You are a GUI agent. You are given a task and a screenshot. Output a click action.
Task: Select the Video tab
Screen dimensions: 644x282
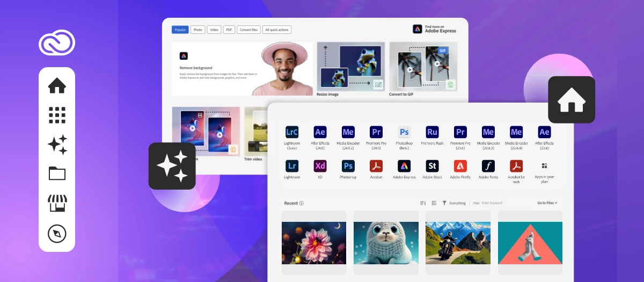tap(214, 30)
